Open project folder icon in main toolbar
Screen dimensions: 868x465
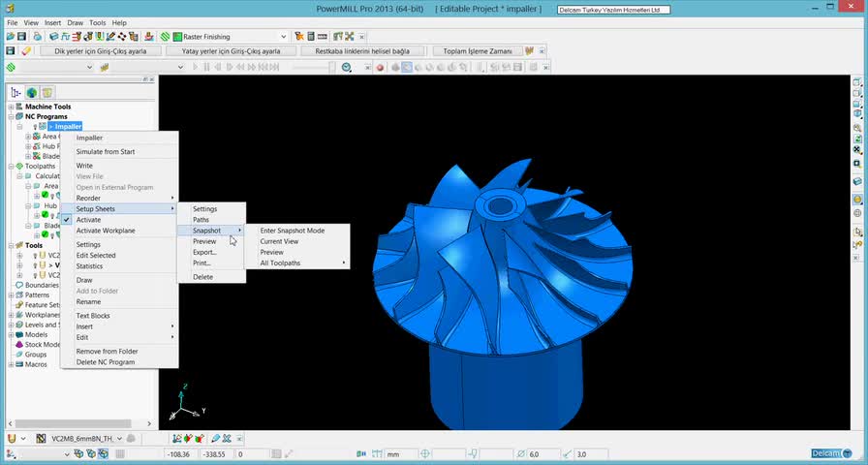pyautogui.click(x=11, y=37)
